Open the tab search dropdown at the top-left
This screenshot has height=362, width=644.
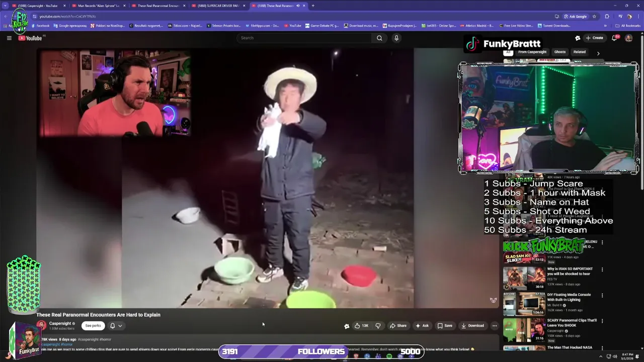5,6
